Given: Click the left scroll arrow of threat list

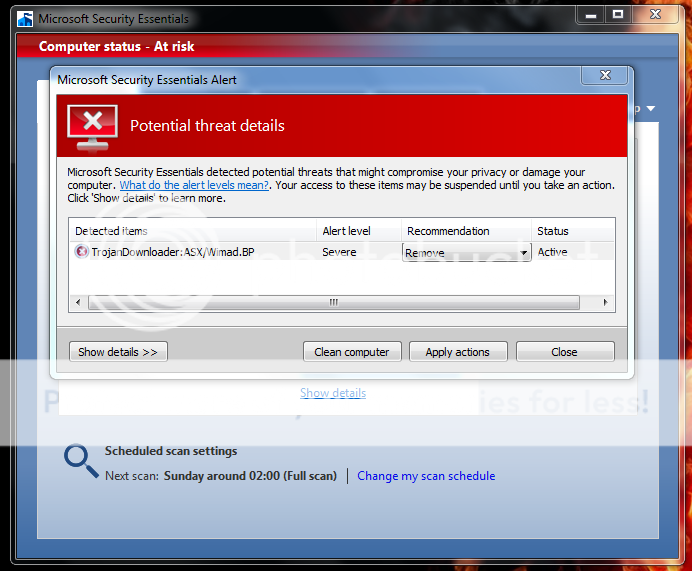Looking at the screenshot, I should coord(78,303).
